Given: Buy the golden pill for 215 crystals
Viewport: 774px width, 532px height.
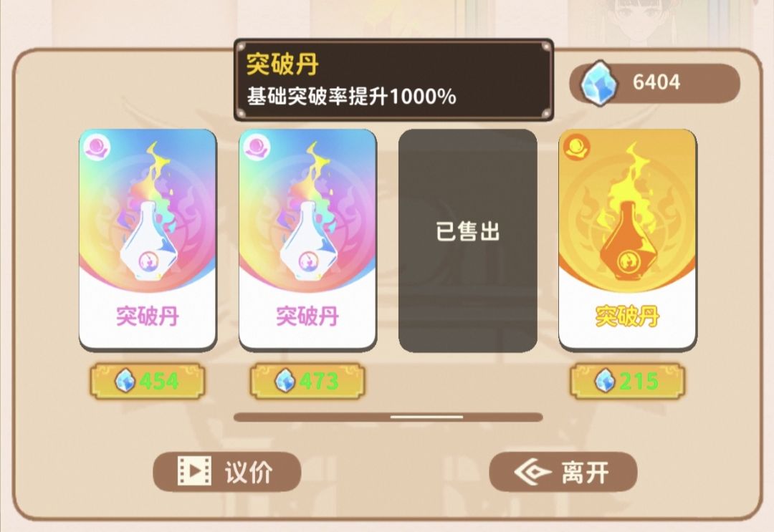Looking at the screenshot, I should (627, 381).
